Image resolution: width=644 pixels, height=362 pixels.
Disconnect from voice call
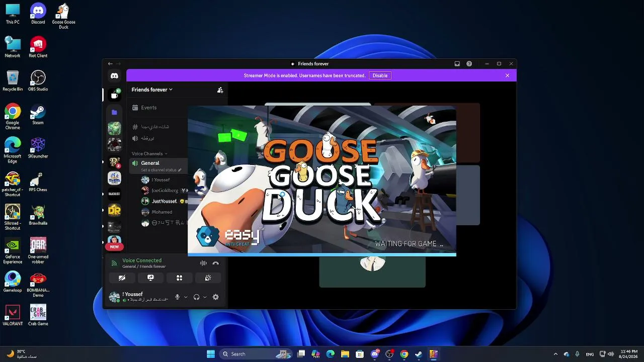click(215, 263)
